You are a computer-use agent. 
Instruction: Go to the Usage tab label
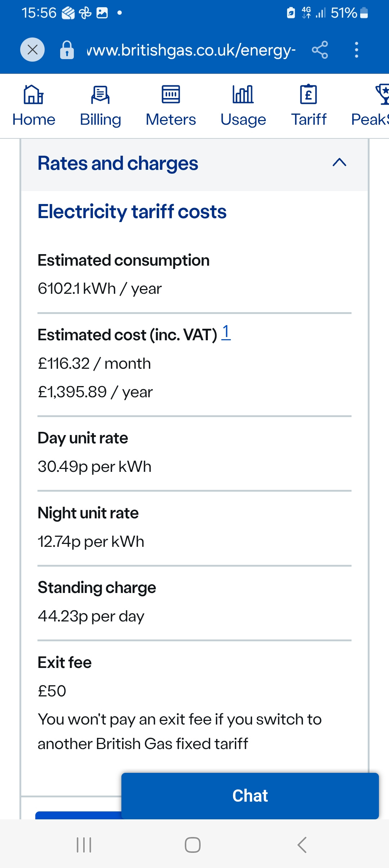[243, 120]
